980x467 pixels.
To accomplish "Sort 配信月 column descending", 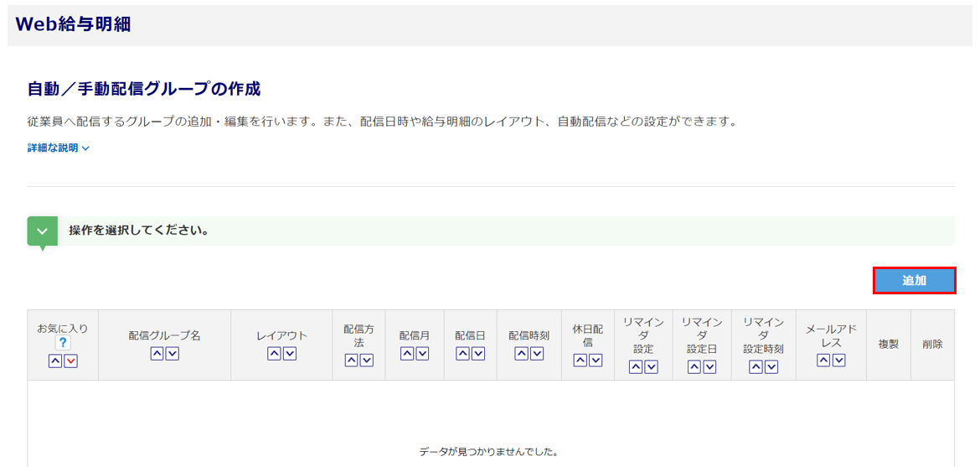I will click(x=422, y=355).
